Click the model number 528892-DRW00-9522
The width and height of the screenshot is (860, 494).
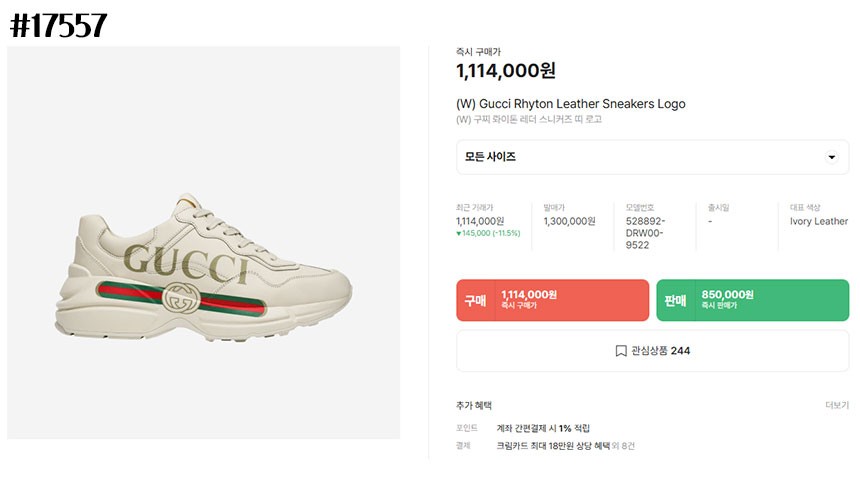(x=646, y=233)
